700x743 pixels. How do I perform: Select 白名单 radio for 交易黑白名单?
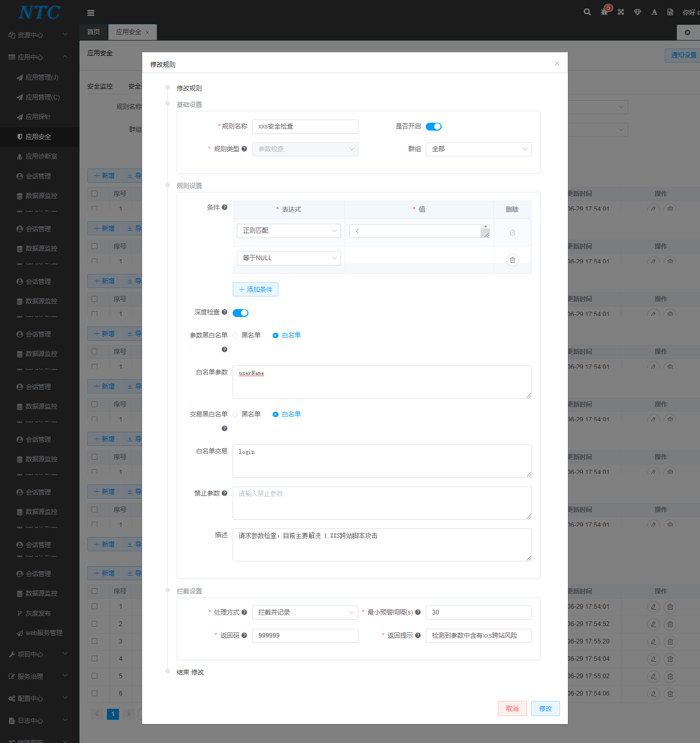tap(286, 414)
